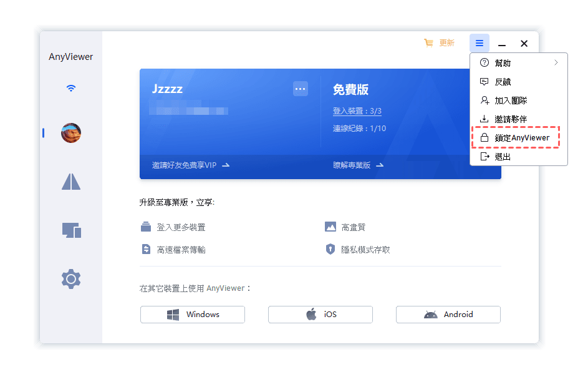This screenshot has height=377, width=588.
Task: Click the Windows download button
Action: point(193,315)
